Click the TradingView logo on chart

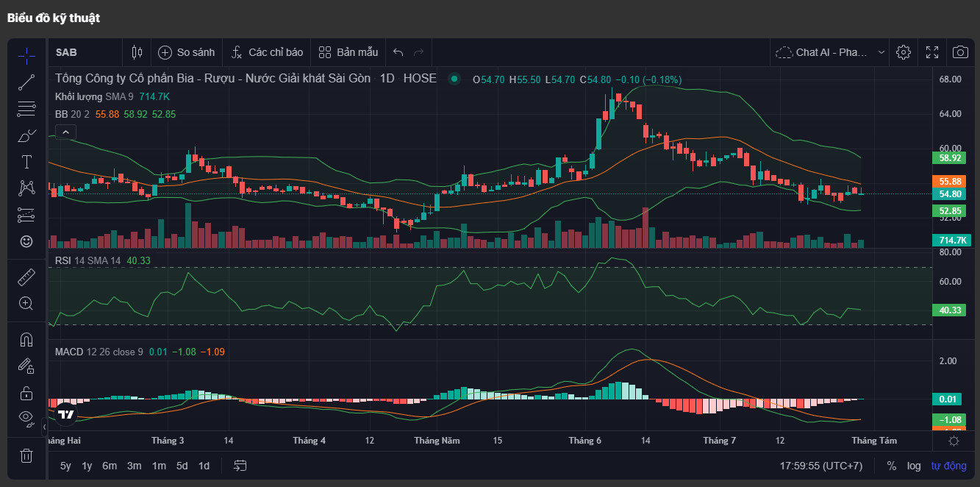(66, 414)
